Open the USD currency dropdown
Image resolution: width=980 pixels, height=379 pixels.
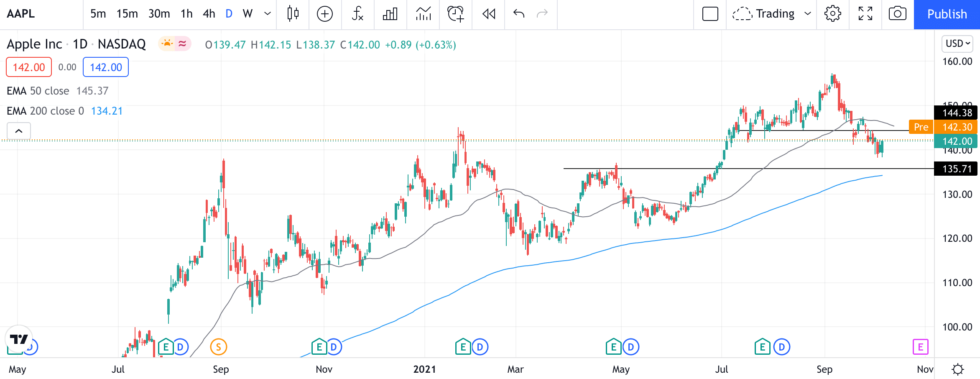click(x=957, y=44)
